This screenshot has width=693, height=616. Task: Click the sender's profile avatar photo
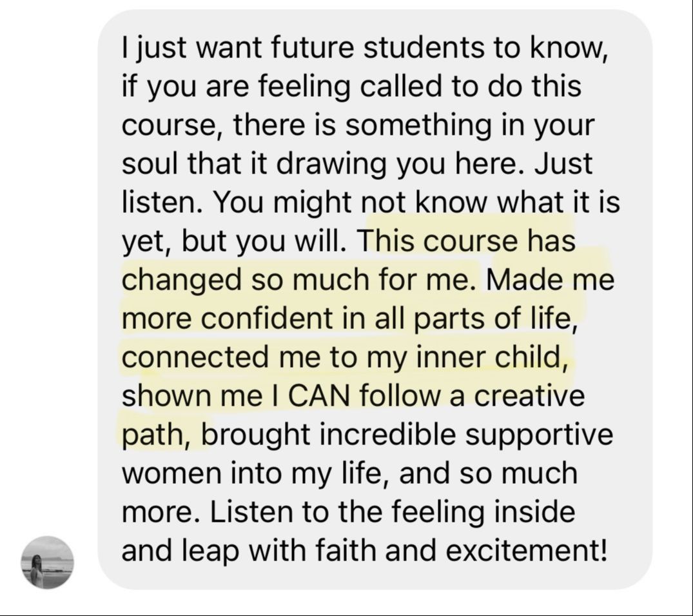coord(47,562)
